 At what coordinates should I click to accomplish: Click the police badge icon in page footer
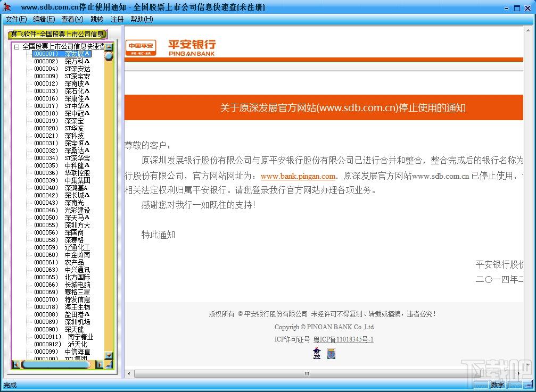tap(317, 353)
